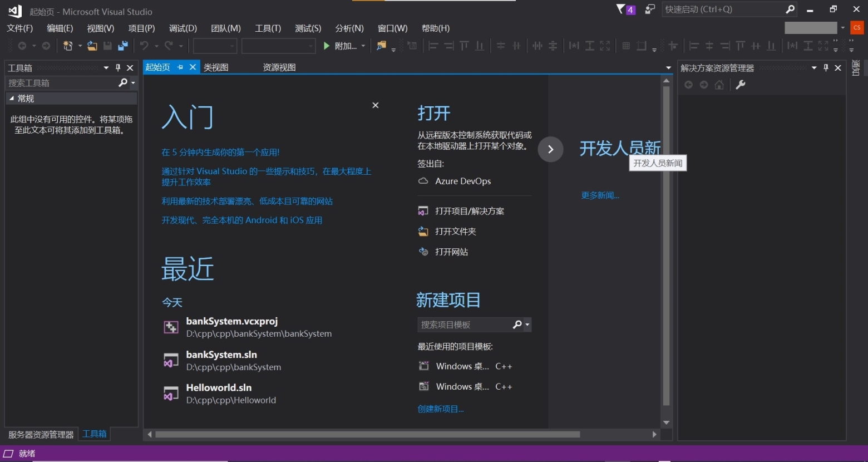This screenshot has height=462, width=868.
Task: Click the Solution Explorer wrench properties icon
Action: pos(741,85)
